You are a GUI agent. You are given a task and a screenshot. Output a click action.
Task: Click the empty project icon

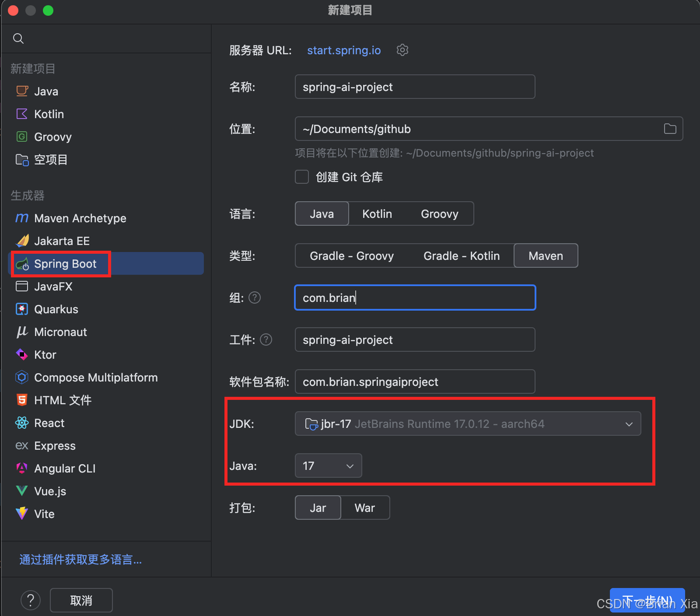pyautogui.click(x=22, y=160)
